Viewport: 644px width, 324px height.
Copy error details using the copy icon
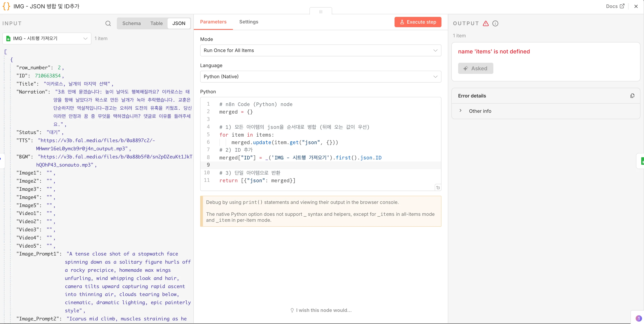click(x=632, y=96)
